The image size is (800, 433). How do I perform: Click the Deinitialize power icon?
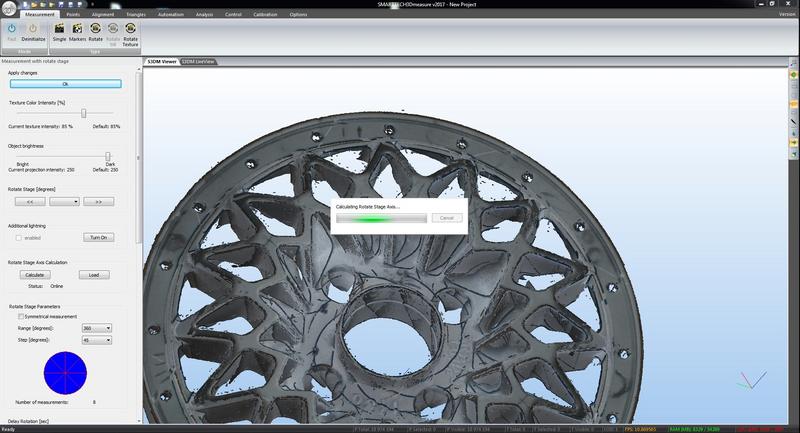click(x=33, y=29)
